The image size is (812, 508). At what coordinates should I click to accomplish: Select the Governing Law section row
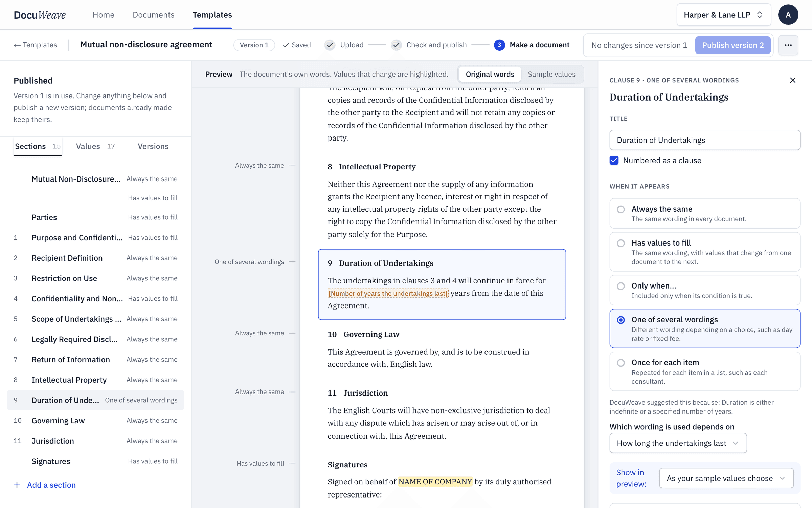tap(95, 421)
